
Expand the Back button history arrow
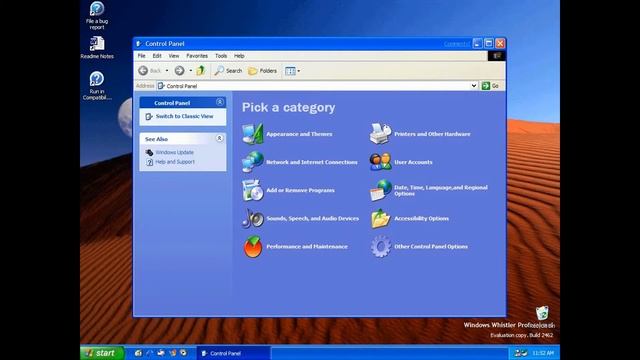[x=167, y=71]
